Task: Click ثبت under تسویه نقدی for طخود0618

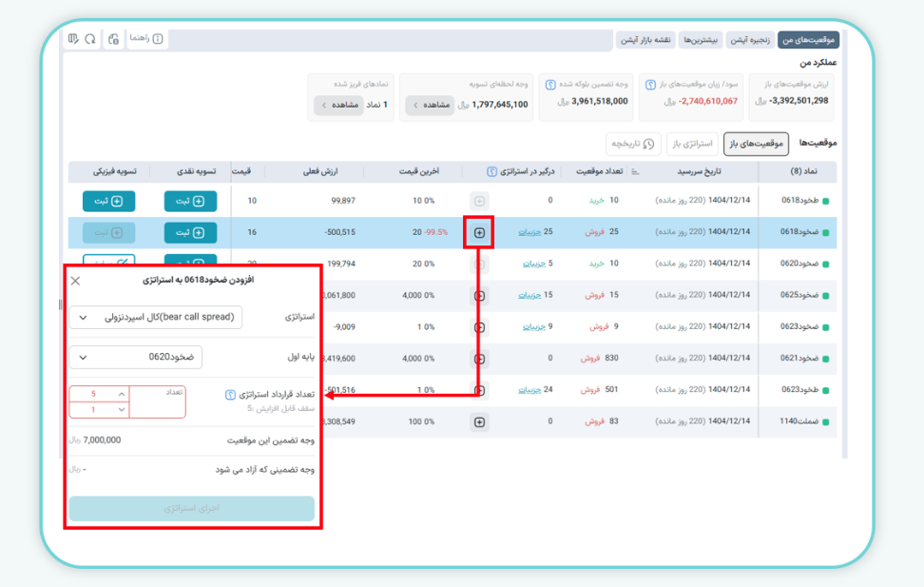Action: pyautogui.click(x=189, y=201)
